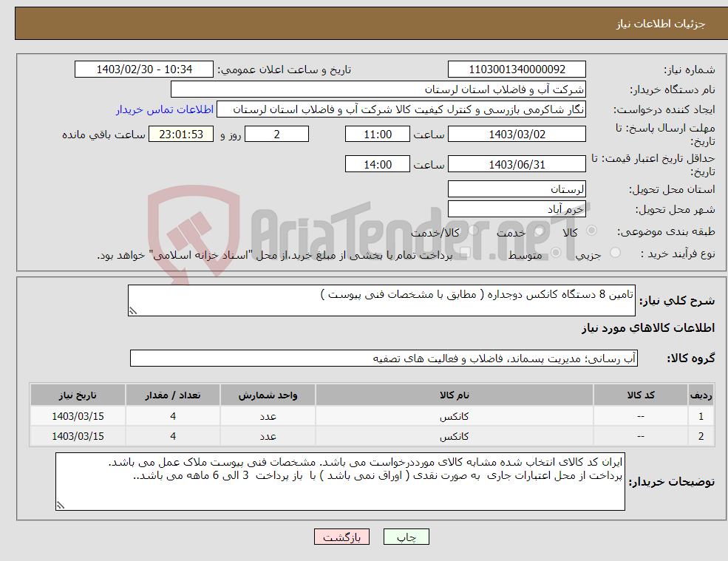Click the جزئیات اطلاعات نیاز page header
Screen dimensions: 728x561
click(660, 24)
